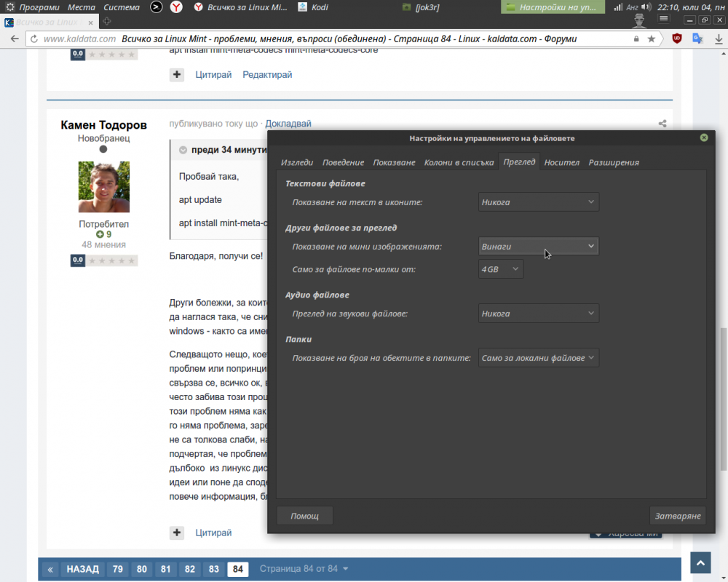Viewport: 728px width, 582px height.
Task: Click the Анг keyboard layout indicator
Action: tap(632, 7)
